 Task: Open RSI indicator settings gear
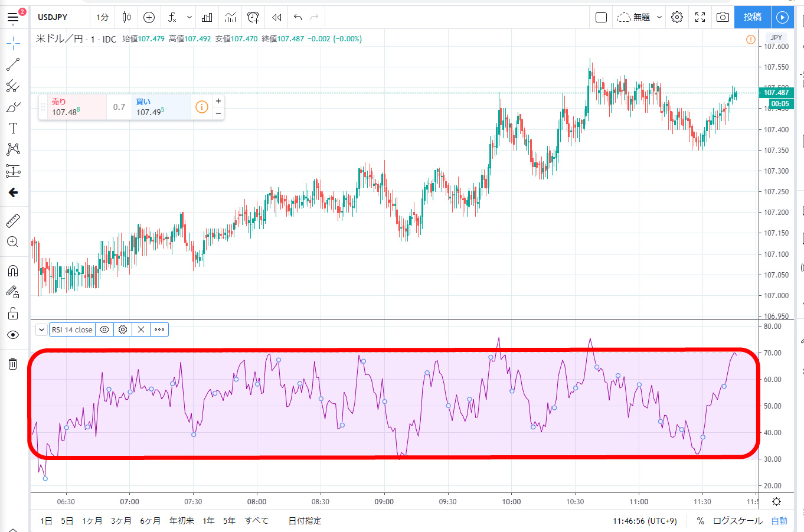123,329
